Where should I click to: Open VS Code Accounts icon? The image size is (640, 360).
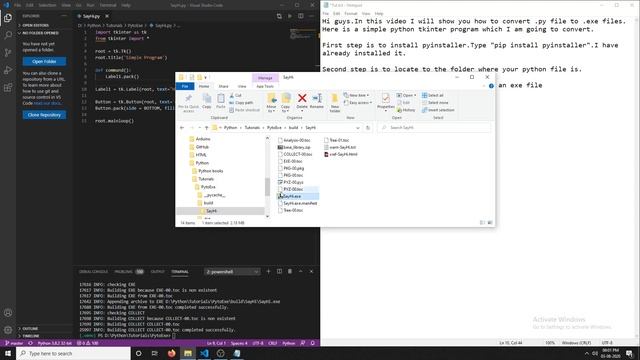pos(8,313)
